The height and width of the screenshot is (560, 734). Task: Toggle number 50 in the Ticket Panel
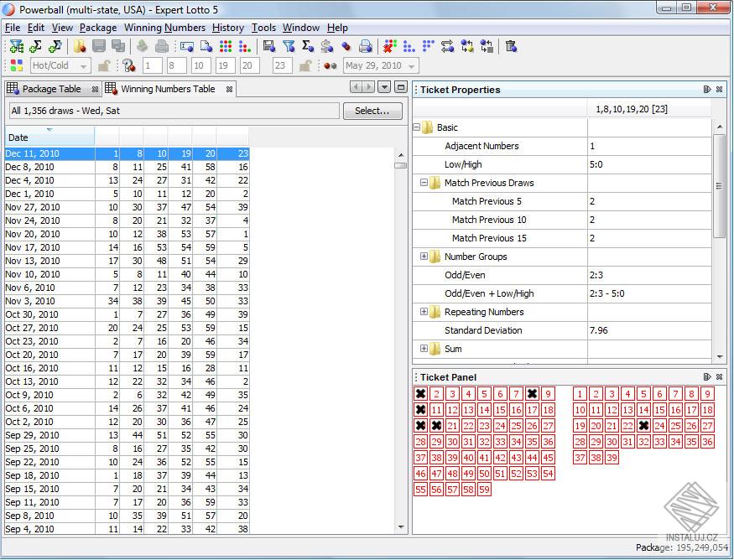(x=485, y=474)
